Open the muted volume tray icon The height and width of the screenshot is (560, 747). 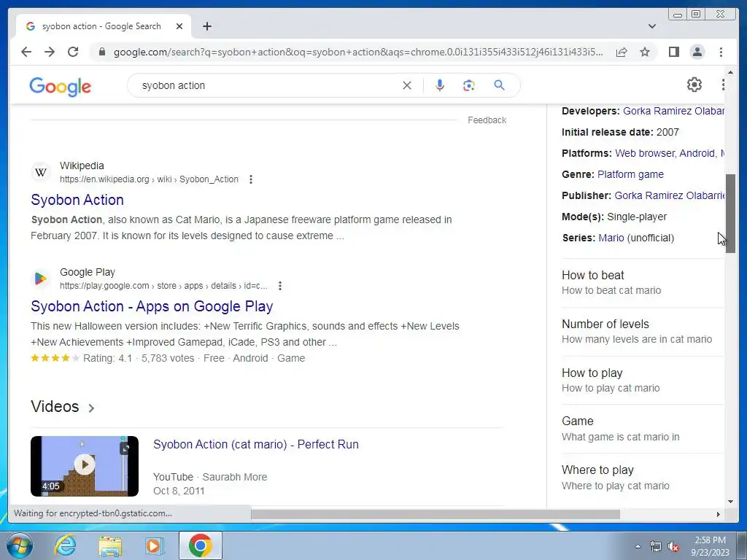point(673,546)
